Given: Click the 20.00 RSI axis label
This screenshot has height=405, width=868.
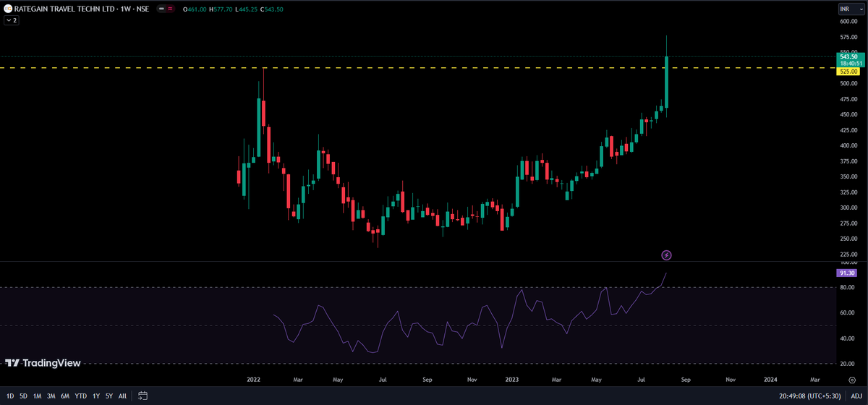Looking at the screenshot, I should tap(848, 364).
